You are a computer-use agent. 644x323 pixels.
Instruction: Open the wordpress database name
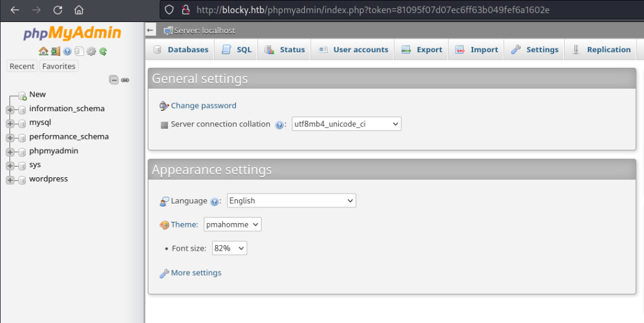point(48,179)
